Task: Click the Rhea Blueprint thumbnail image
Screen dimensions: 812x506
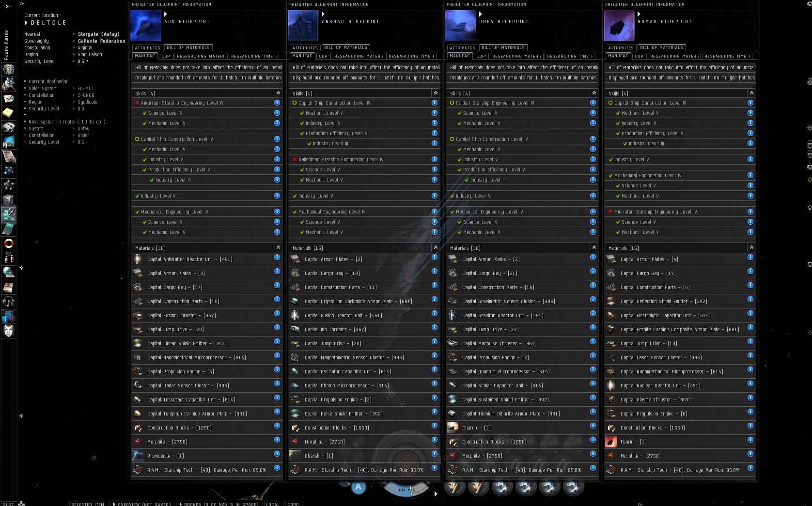Action: pyautogui.click(x=460, y=26)
